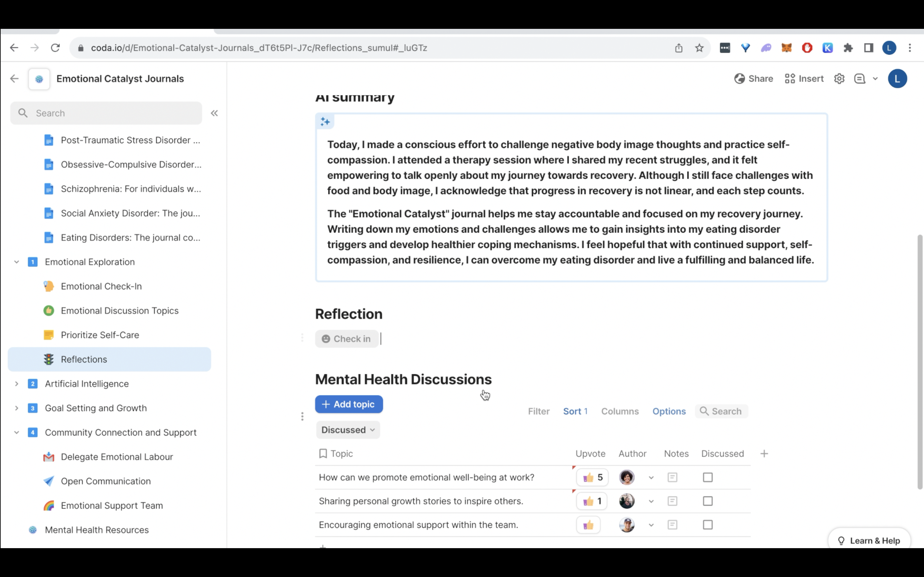Click the Share button
Viewport: 924px width, 577px height.
tap(753, 79)
